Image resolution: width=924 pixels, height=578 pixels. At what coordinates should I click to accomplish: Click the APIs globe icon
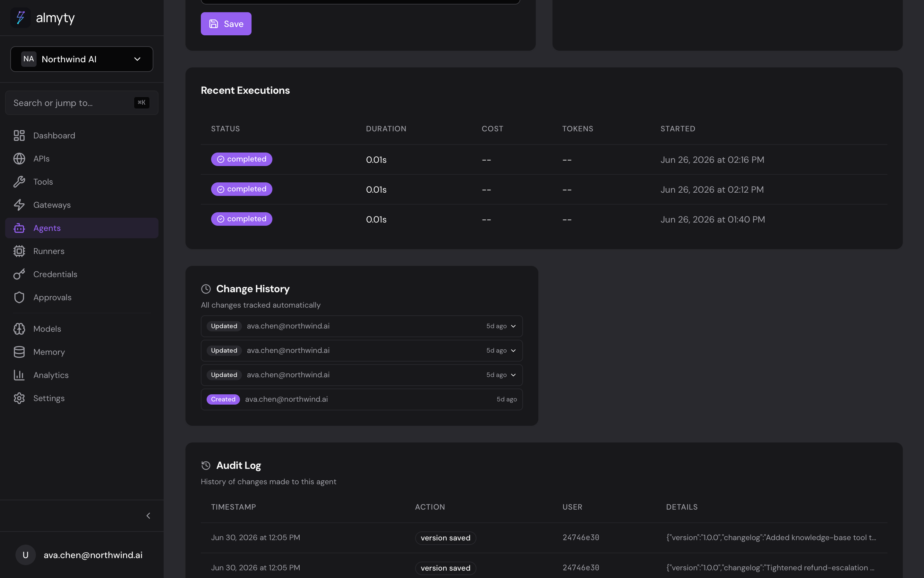pyautogui.click(x=19, y=159)
